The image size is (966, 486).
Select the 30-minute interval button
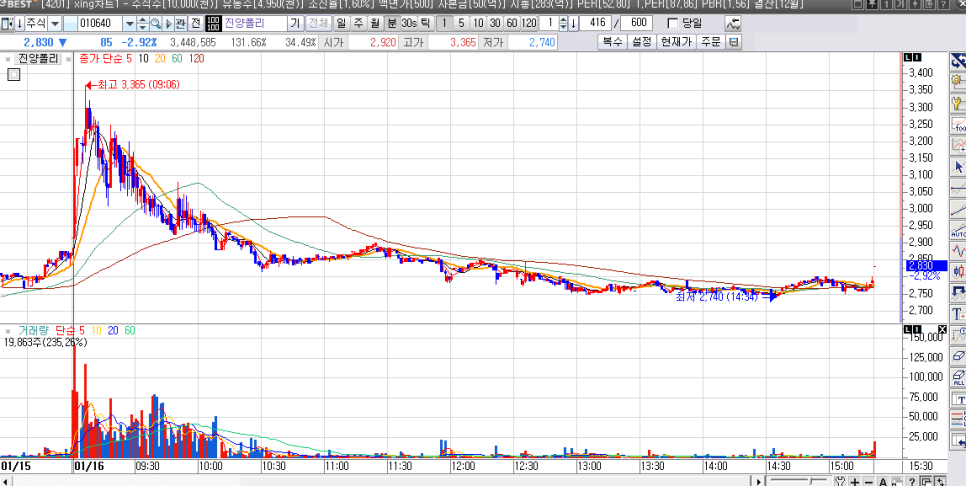point(495,24)
